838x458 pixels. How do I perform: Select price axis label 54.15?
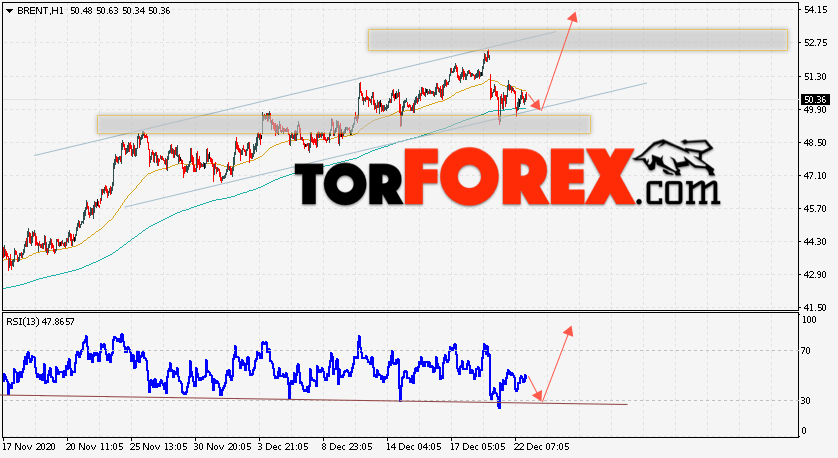[x=816, y=10]
